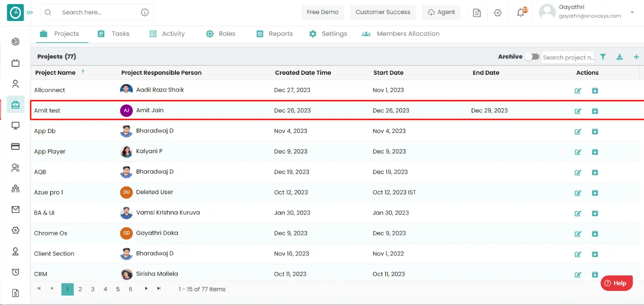Add a new project with plus icon
Viewport: 644px width, 305px height.
point(636,57)
